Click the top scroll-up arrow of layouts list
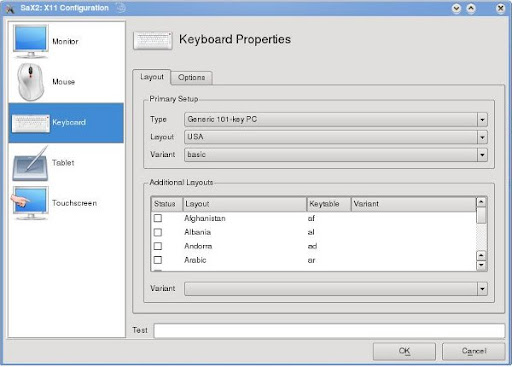Image resolution: width=512 pixels, height=367 pixels. click(481, 202)
